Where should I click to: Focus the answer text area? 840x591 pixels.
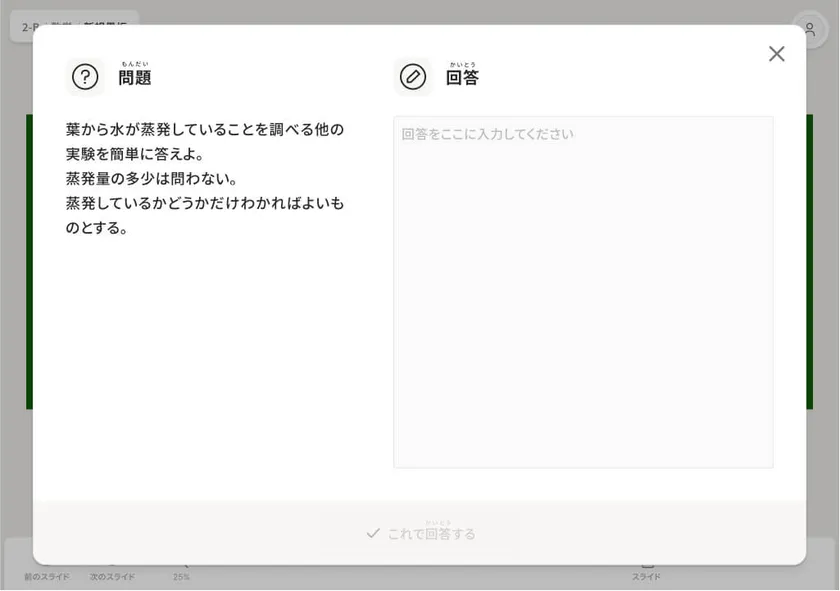click(583, 292)
